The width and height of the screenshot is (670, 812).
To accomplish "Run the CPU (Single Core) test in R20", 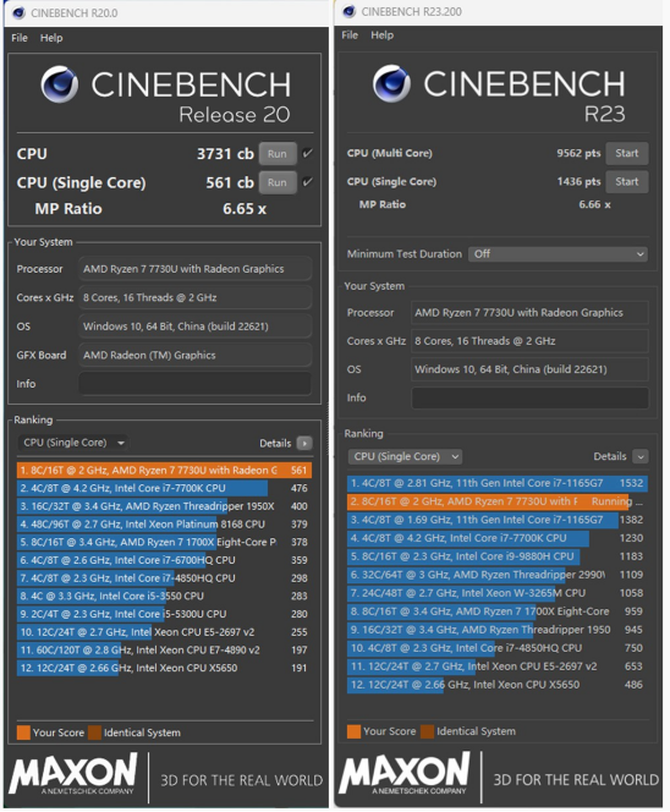I will coord(278,182).
